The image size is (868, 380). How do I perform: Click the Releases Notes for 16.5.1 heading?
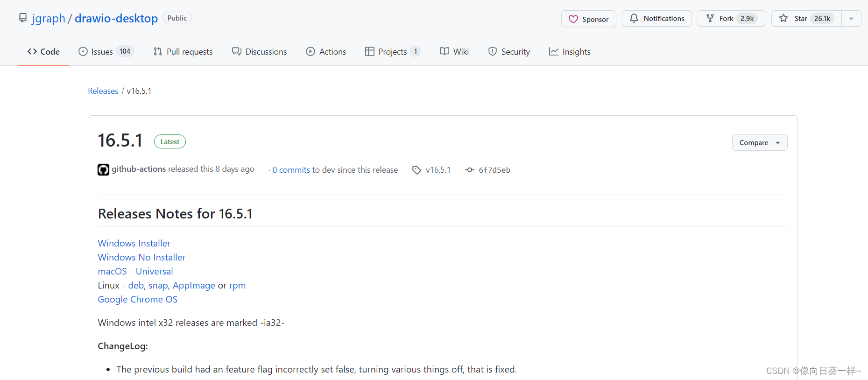175,213
